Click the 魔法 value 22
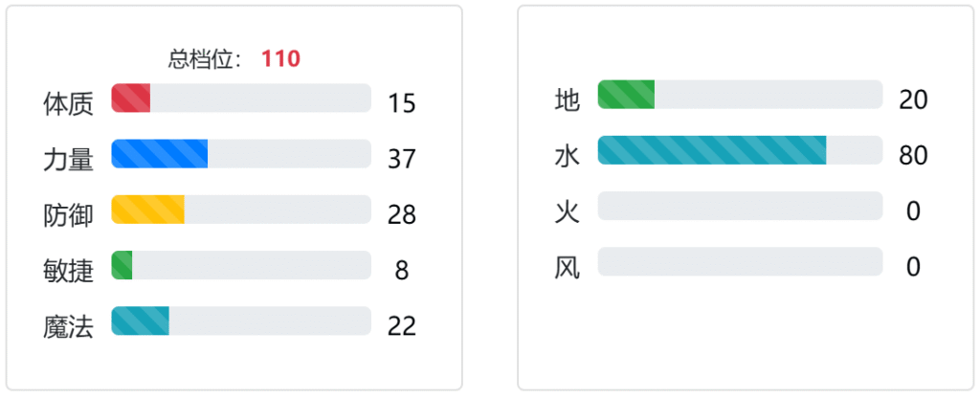The image size is (980, 399). pos(401,325)
